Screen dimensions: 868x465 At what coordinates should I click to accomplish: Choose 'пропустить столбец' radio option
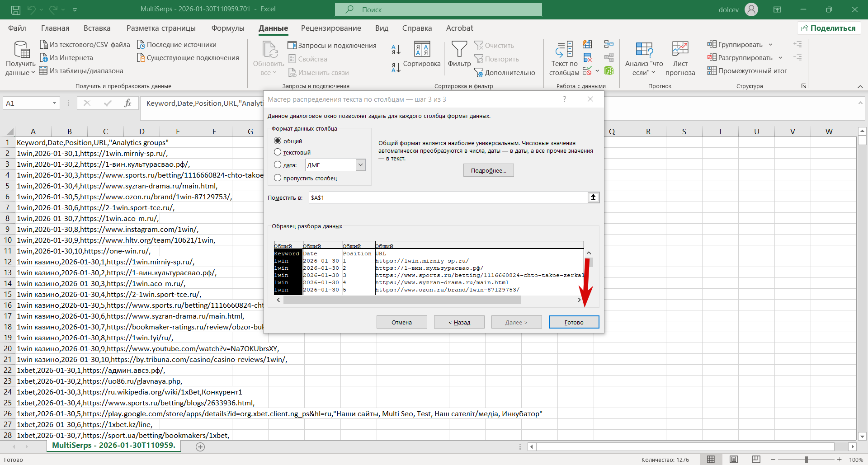(278, 178)
